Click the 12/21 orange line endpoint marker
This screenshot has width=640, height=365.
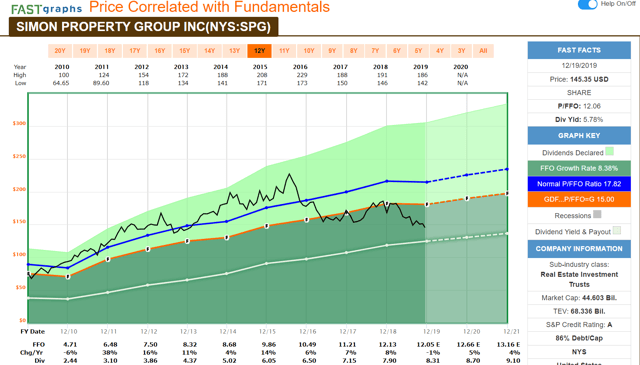[x=507, y=193]
